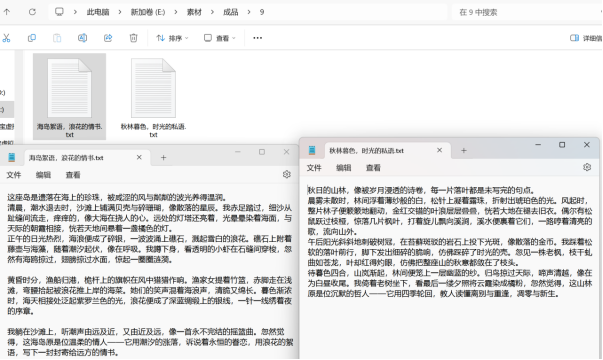
Task: Delete the selected file via the trash icon
Action: coord(133,38)
